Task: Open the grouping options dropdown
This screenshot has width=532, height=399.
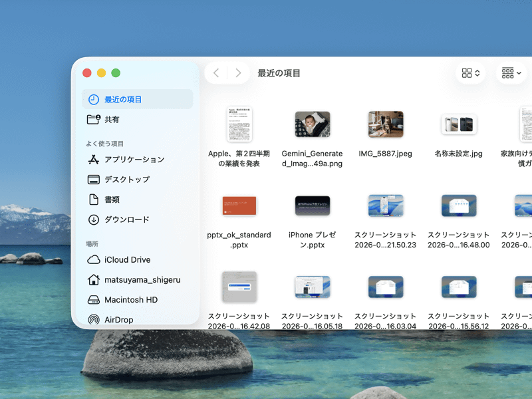Action: click(511, 73)
